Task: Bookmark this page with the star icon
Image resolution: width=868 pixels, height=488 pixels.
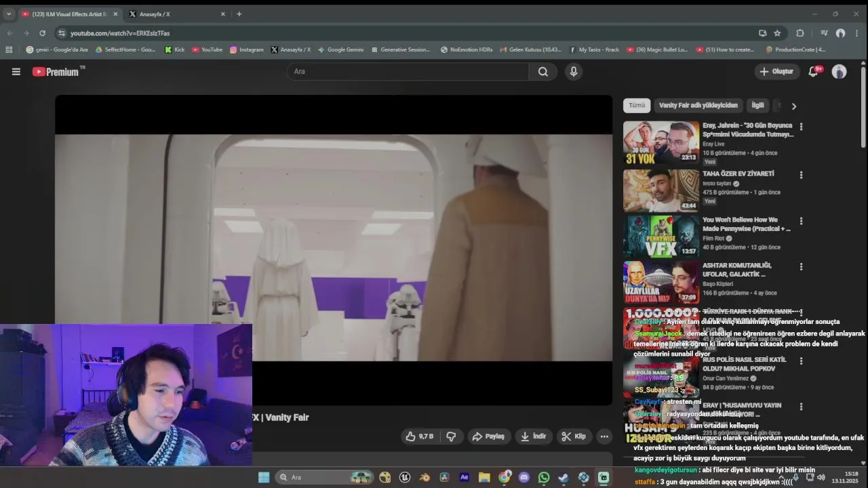Action: coord(777,33)
